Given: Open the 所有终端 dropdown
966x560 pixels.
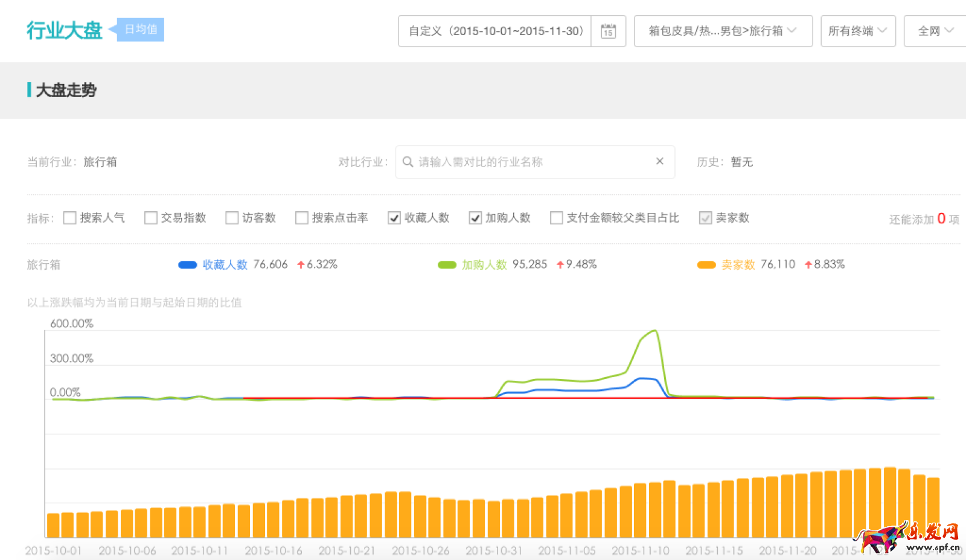Looking at the screenshot, I should [857, 31].
